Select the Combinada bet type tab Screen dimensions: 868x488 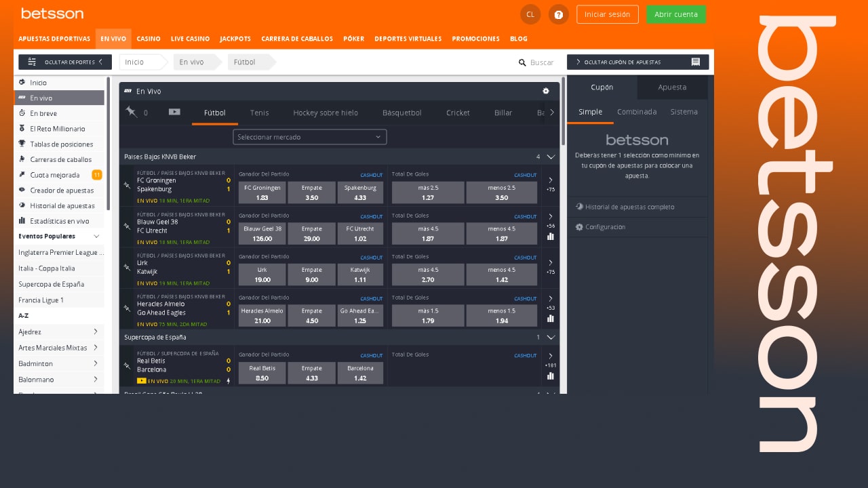coord(637,112)
